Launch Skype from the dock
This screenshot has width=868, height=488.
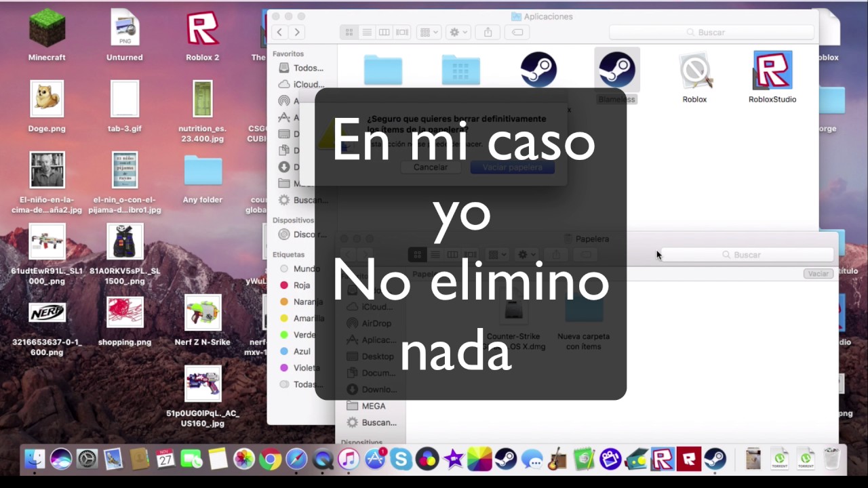click(401, 460)
